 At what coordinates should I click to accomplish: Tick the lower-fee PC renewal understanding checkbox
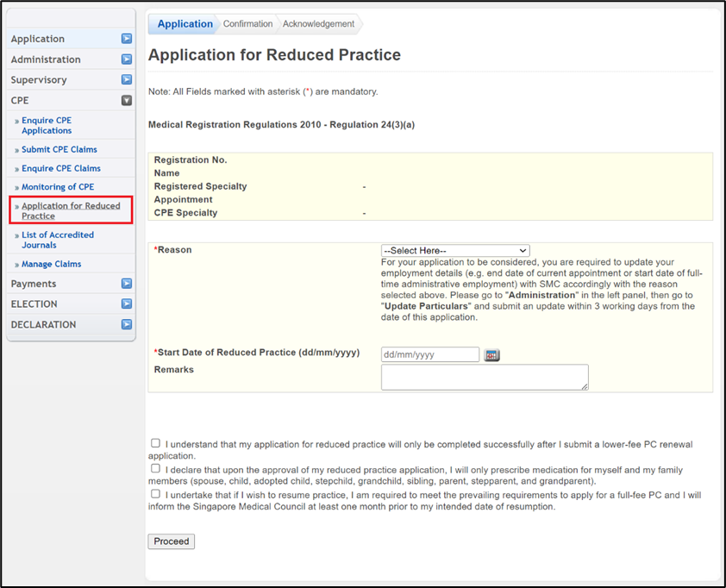tap(155, 443)
